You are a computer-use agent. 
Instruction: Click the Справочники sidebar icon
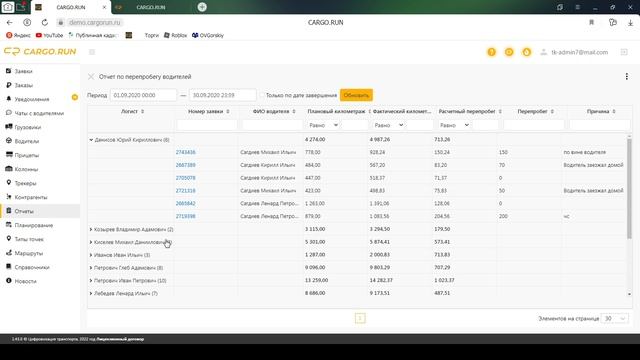coord(9,267)
